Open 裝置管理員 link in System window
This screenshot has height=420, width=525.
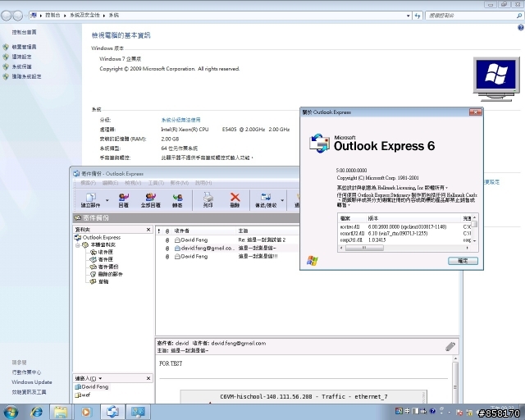click(24, 47)
